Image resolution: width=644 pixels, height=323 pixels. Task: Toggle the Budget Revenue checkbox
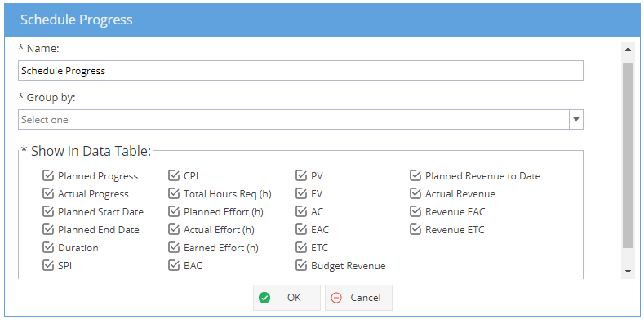point(301,266)
